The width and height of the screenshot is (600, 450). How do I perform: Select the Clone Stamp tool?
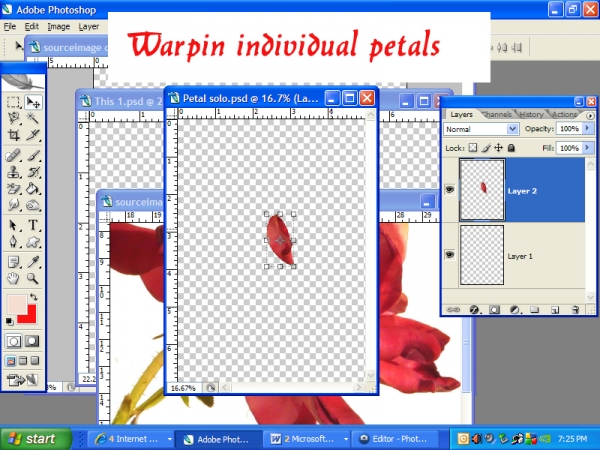point(13,172)
